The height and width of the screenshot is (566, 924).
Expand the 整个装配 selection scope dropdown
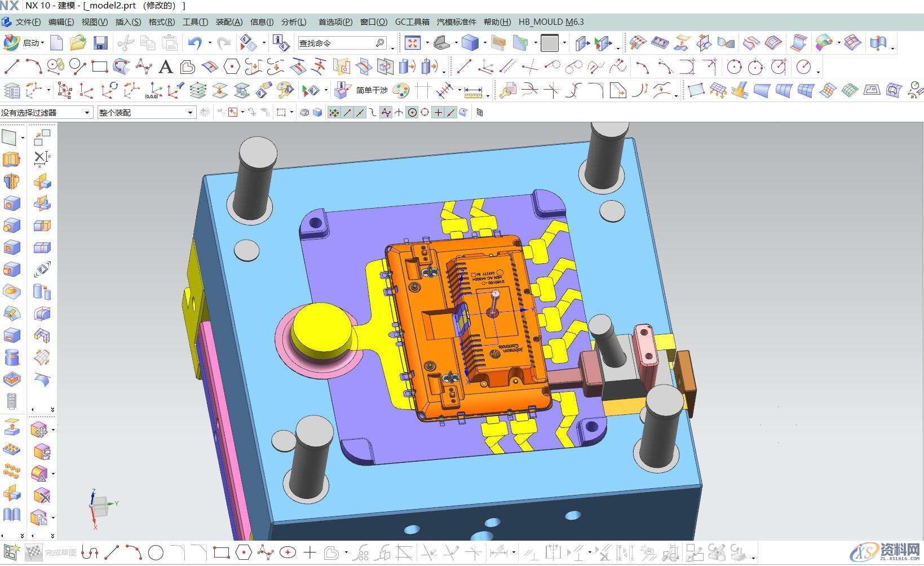coord(146,113)
